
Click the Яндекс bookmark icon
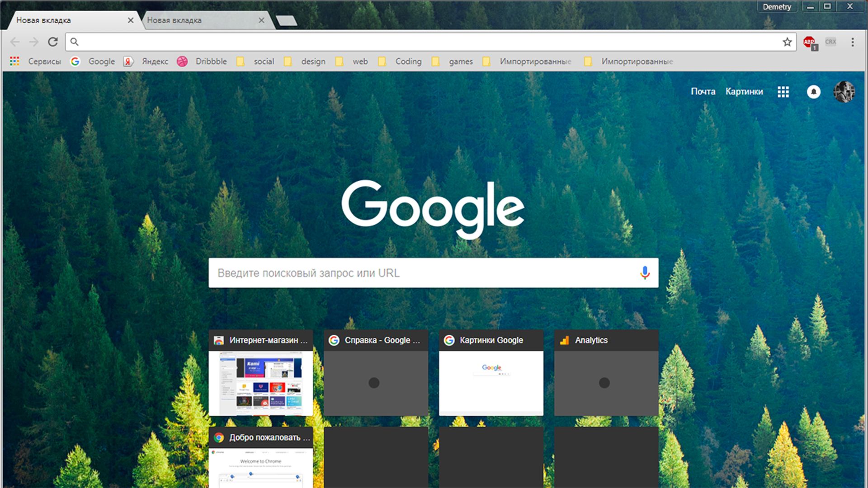[129, 61]
